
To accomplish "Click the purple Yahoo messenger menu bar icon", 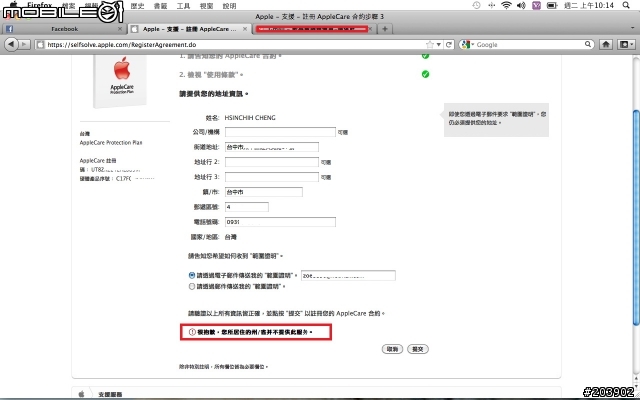I will pos(536,5).
